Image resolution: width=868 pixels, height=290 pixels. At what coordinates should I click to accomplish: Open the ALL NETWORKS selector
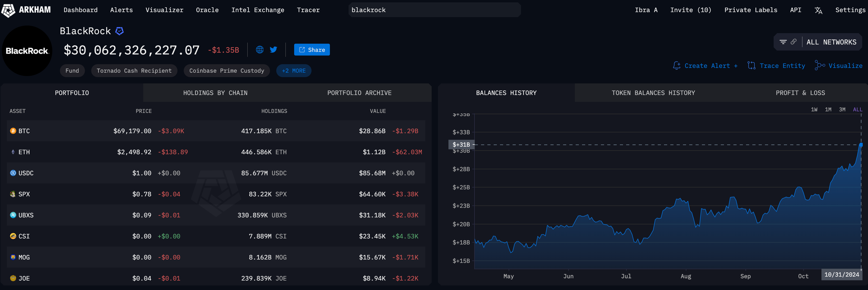[831, 42]
